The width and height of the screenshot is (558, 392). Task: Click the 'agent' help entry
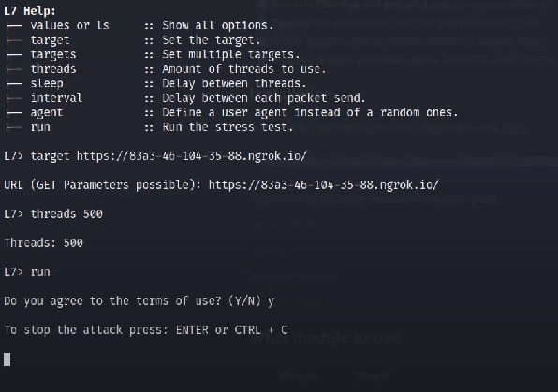pyautogui.click(x=47, y=113)
